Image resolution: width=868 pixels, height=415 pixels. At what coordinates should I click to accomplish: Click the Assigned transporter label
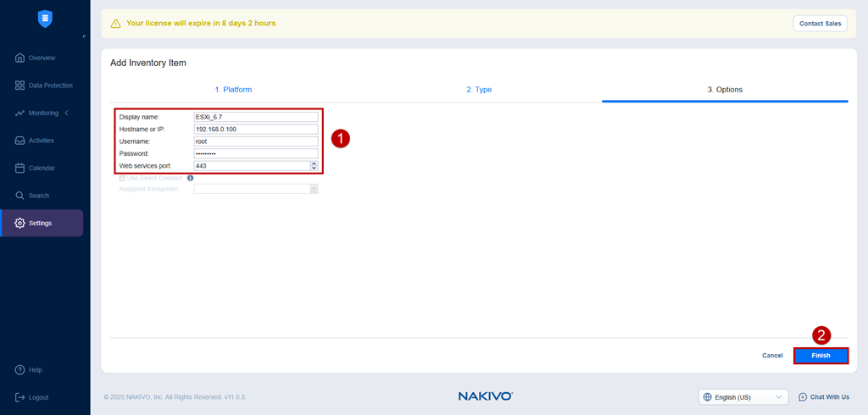coord(149,189)
